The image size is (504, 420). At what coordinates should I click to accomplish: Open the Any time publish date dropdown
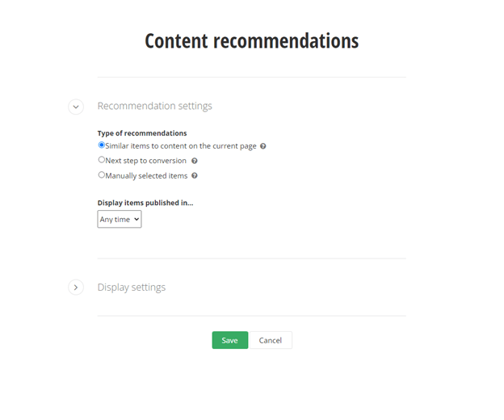[119, 219]
